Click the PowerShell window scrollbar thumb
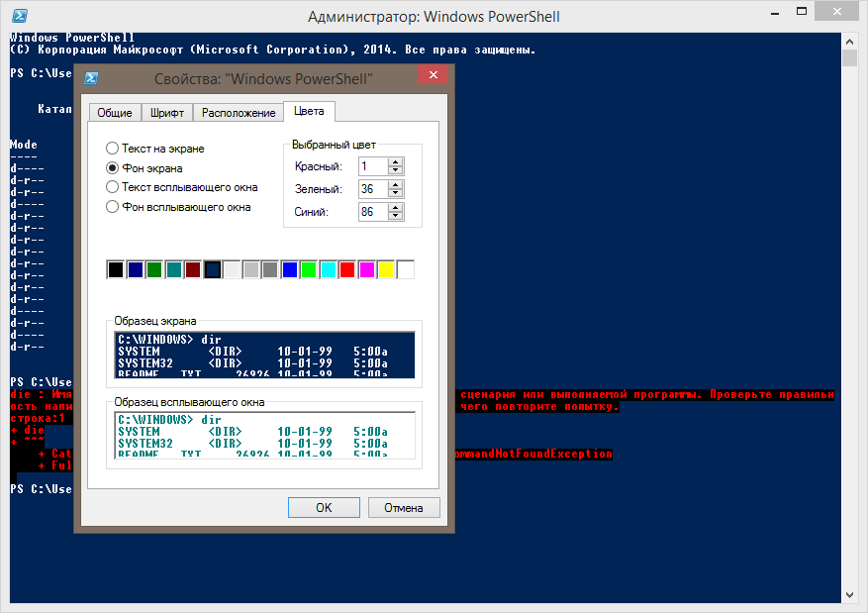This screenshot has width=868, height=613. tap(850, 58)
